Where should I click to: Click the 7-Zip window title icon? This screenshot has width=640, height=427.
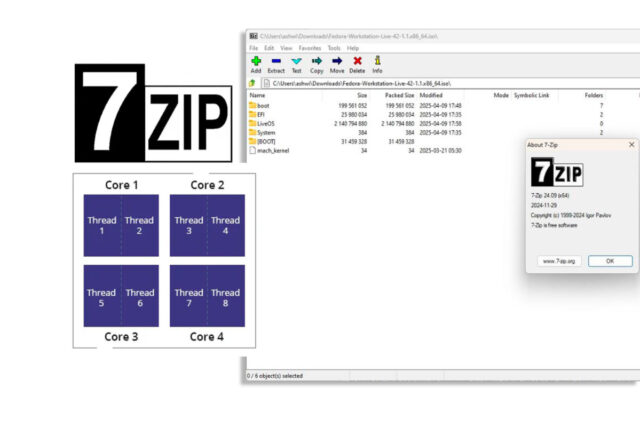tap(253, 36)
